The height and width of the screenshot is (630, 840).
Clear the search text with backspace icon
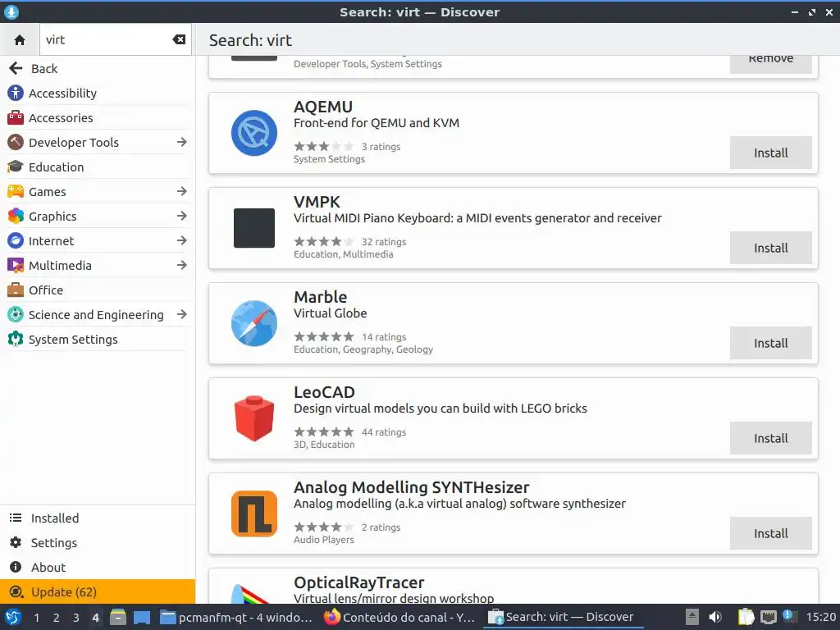click(179, 39)
